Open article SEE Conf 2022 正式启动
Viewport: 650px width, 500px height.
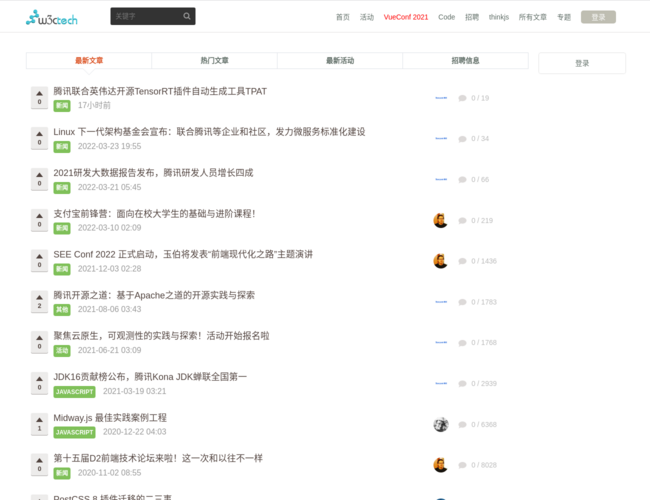183,254
